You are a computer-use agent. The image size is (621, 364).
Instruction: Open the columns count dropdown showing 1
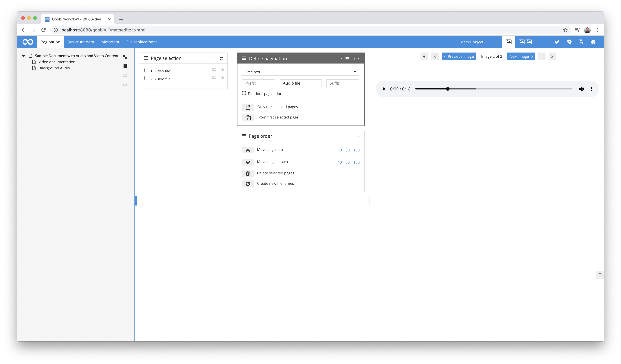(x=356, y=59)
